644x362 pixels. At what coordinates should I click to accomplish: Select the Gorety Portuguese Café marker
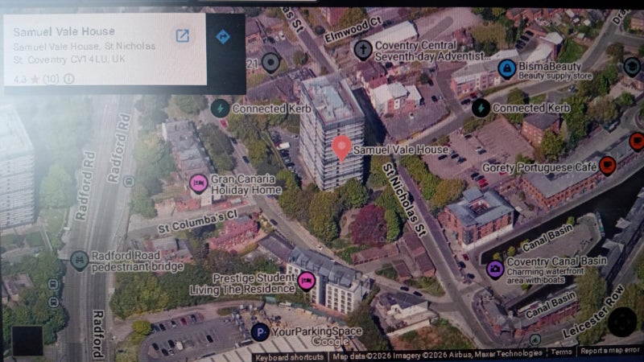pyautogui.click(x=608, y=166)
